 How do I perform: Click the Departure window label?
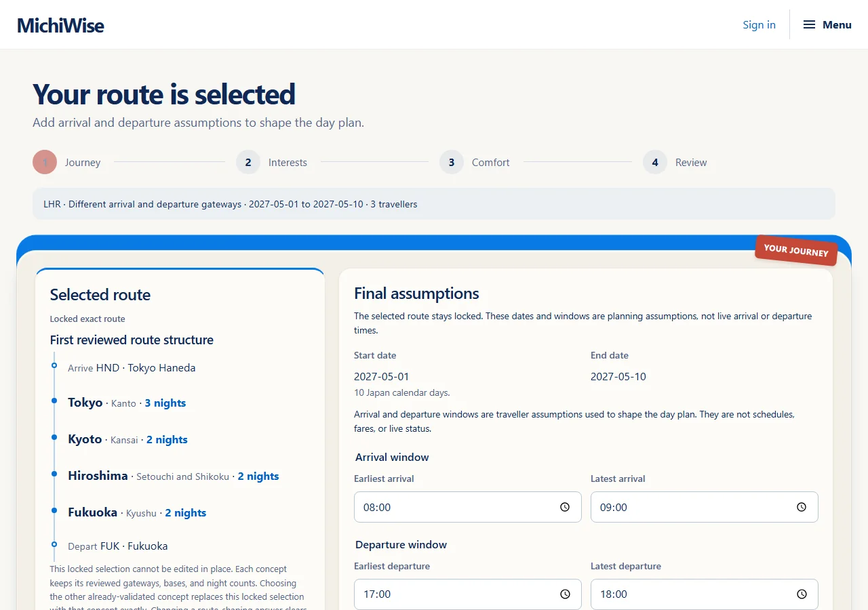coord(401,545)
